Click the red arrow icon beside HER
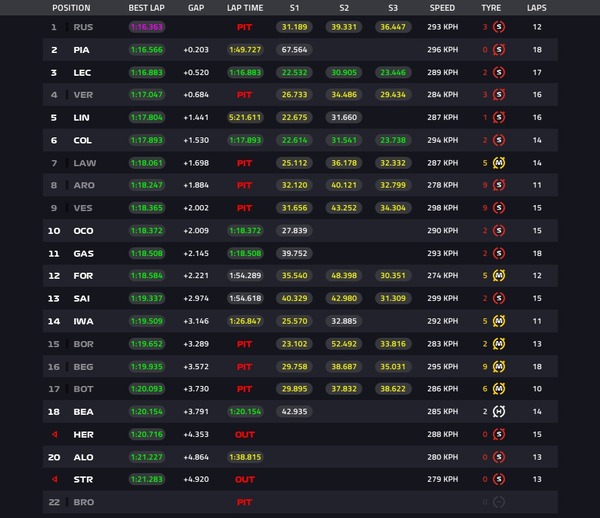This screenshot has height=518, width=600. pyautogui.click(x=55, y=434)
